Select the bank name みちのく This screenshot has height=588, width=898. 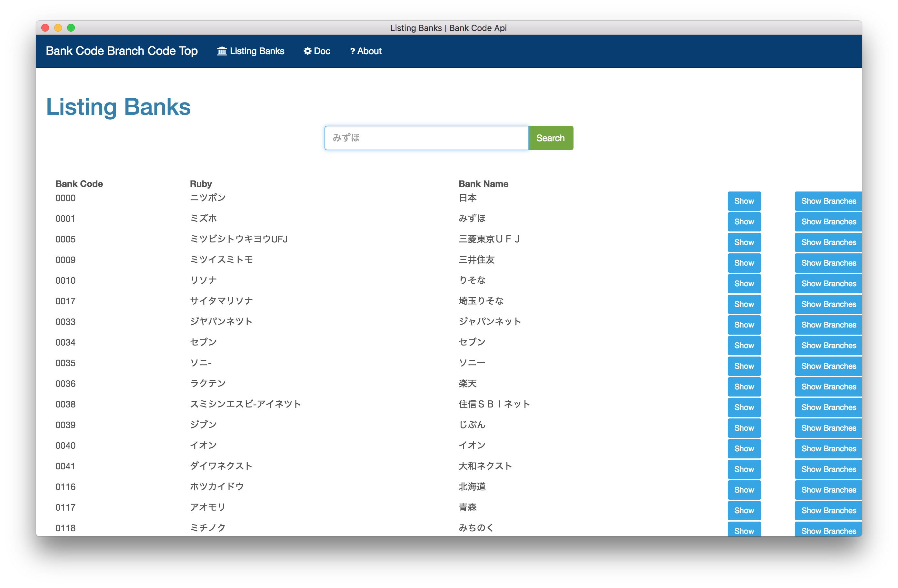476,528
